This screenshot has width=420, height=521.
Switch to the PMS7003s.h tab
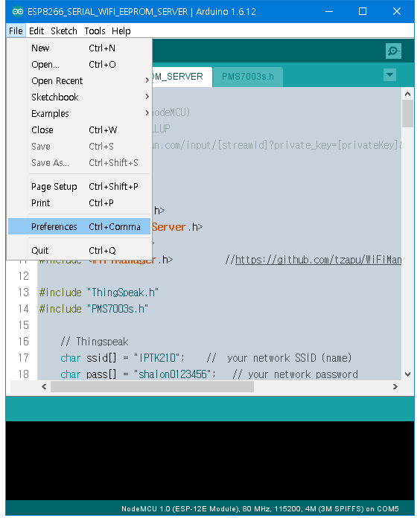[248, 77]
